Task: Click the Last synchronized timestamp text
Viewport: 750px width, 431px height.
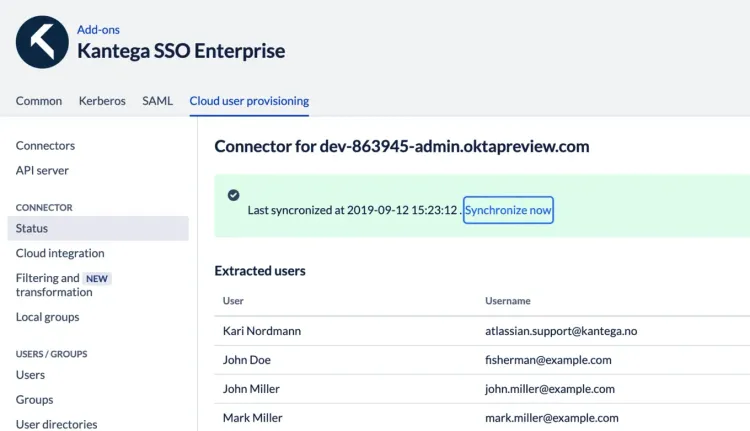Action: (x=353, y=210)
